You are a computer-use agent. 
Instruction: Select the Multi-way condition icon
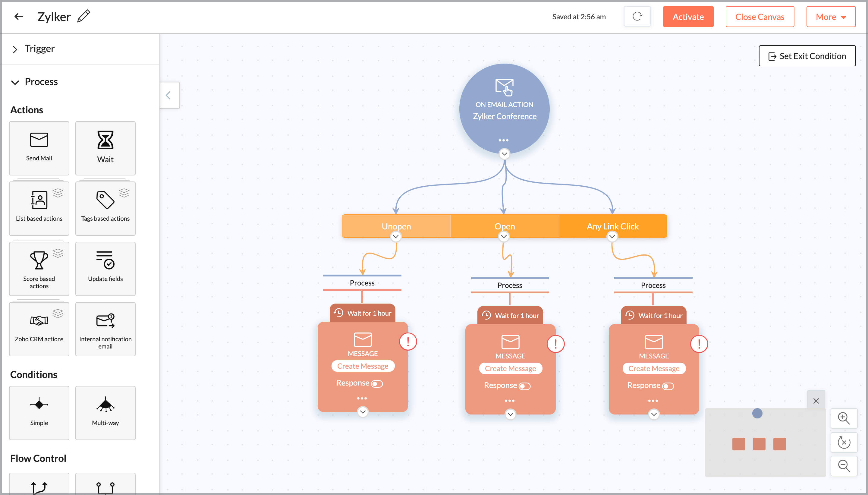click(x=105, y=405)
